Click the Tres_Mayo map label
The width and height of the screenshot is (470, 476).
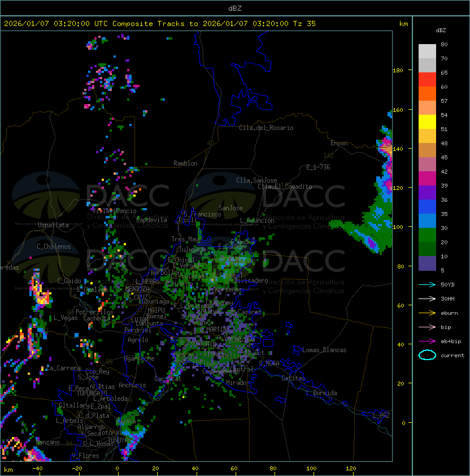pyautogui.click(x=186, y=239)
